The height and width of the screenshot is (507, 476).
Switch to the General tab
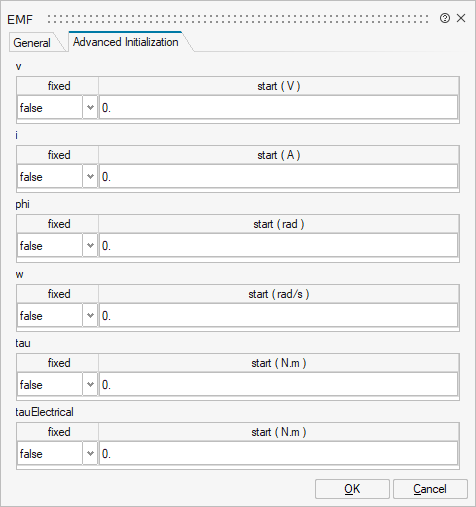pos(32,43)
